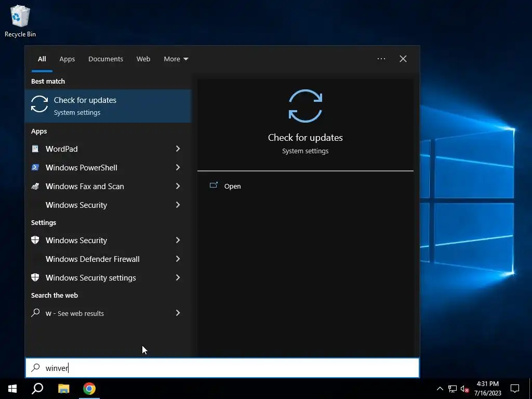
Task: Click the shield icon beside Windows Security setting
Action: (x=35, y=240)
